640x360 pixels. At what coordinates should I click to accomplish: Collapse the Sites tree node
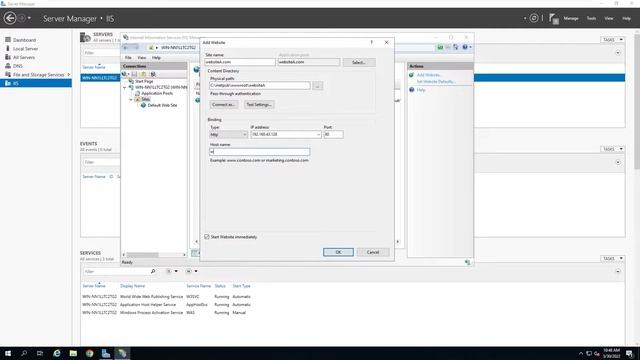tap(131, 99)
